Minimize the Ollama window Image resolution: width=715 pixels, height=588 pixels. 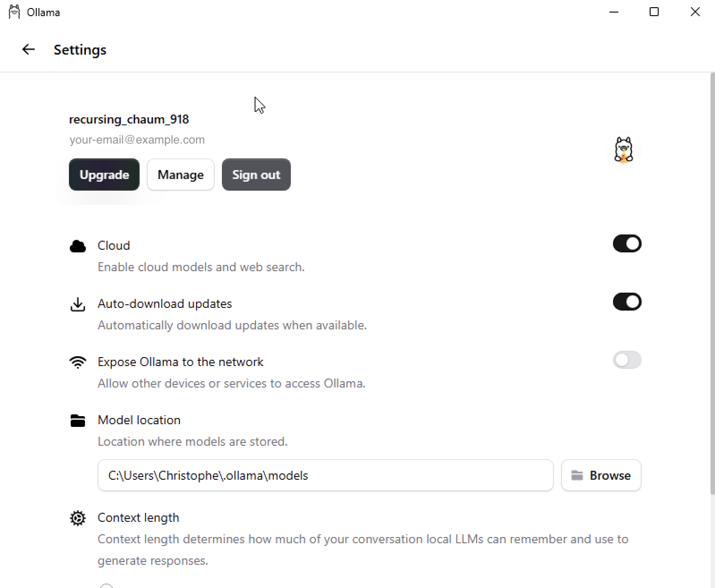(614, 12)
